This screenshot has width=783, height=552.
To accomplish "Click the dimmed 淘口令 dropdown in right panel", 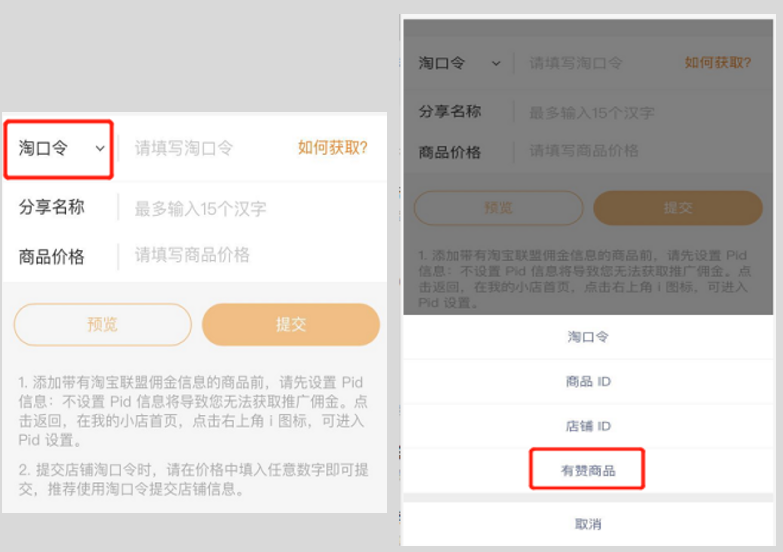I will pos(459,63).
